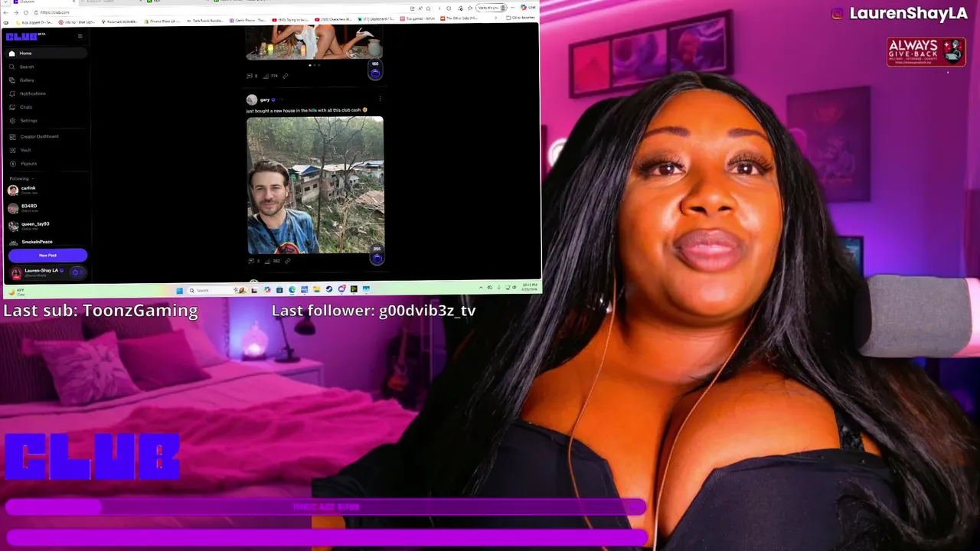Click gary's profile avatar
The width and height of the screenshot is (980, 551).
pyautogui.click(x=251, y=99)
